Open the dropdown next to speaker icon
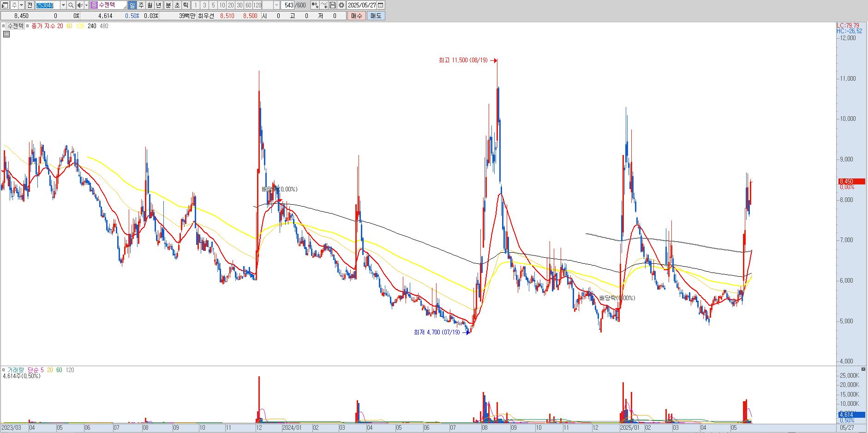868x433 pixels. coord(86,5)
